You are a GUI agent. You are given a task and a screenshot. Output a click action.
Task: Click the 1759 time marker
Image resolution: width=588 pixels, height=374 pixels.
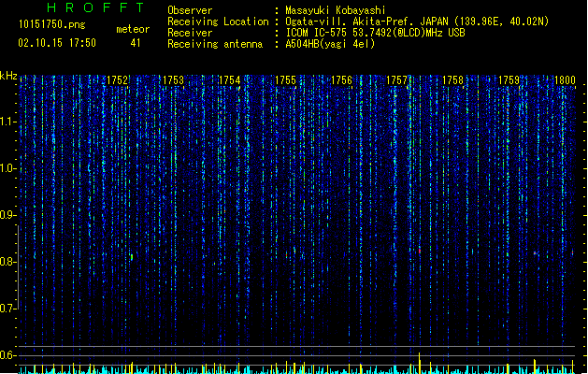[509, 80]
